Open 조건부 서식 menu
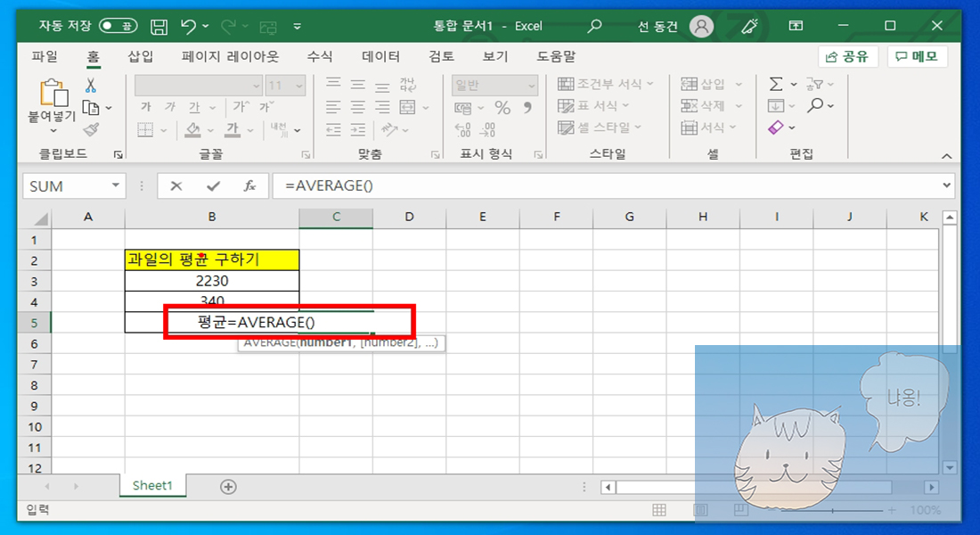980x535 pixels. point(605,84)
